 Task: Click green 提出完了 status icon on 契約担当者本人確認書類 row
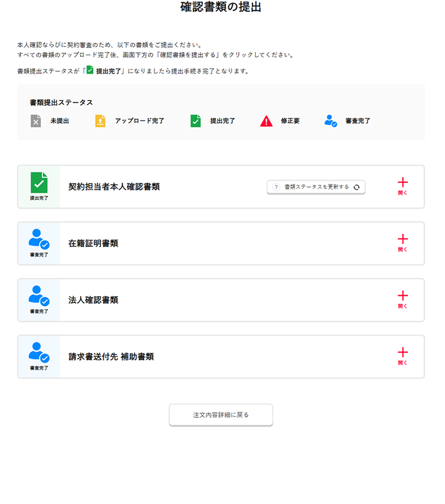click(39, 183)
